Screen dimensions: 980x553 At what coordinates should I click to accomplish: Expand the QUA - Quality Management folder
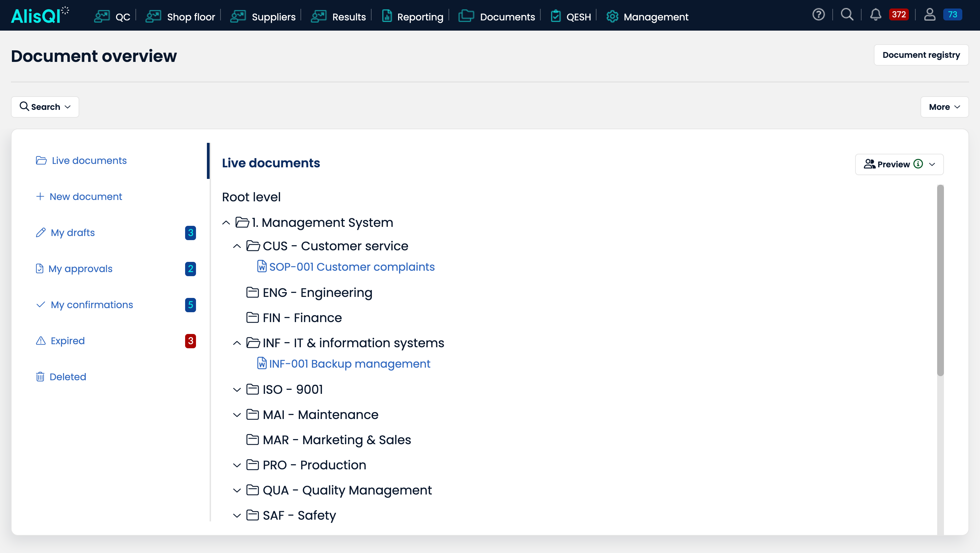pos(236,490)
